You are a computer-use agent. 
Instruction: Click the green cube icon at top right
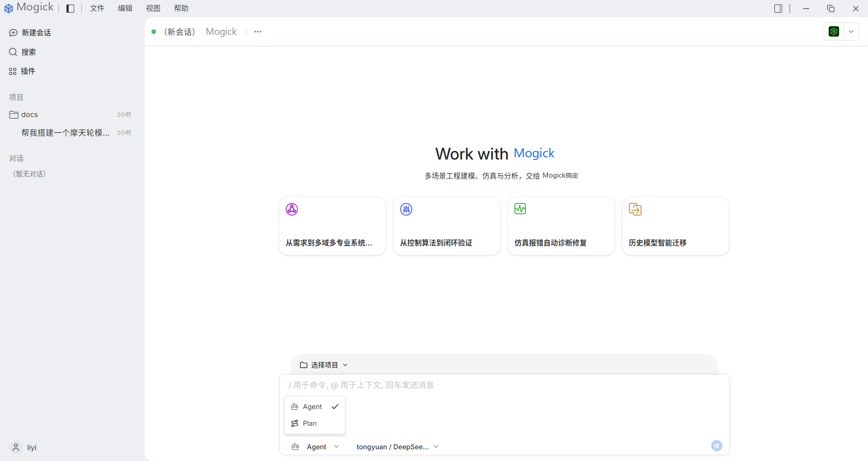834,32
